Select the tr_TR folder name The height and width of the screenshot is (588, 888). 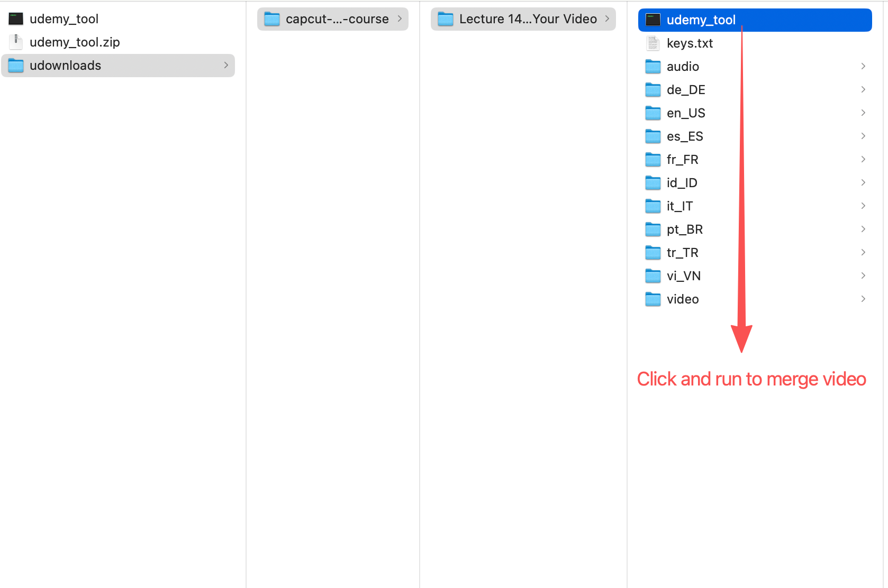coord(683,253)
